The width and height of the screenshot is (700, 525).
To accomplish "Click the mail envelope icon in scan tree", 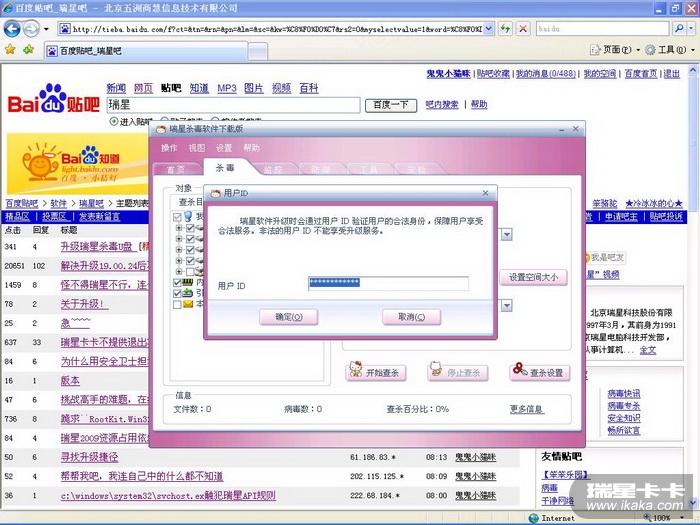I will [x=188, y=304].
